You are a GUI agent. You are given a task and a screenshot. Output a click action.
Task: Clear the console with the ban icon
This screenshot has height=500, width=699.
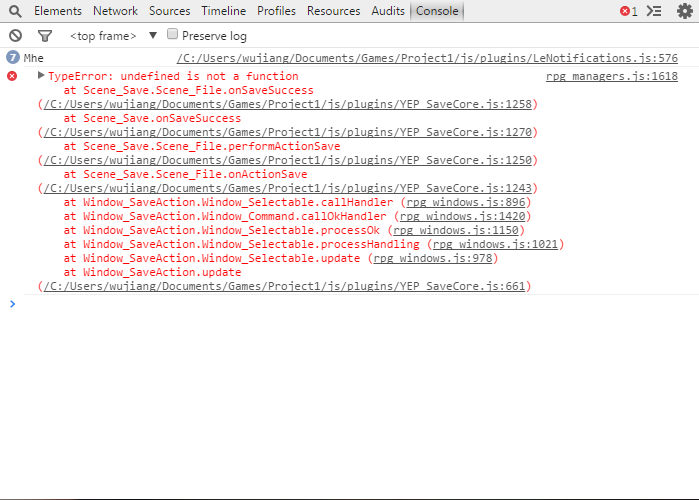click(x=16, y=36)
